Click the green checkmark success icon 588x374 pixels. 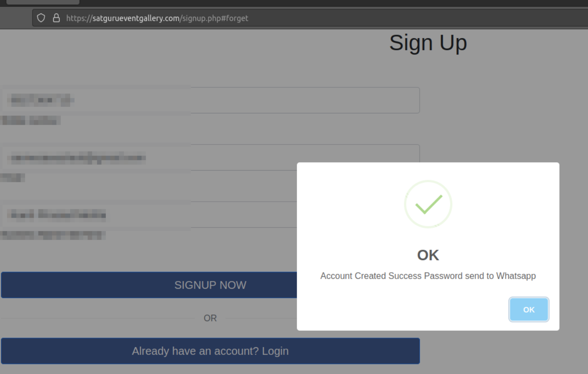[428, 204]
